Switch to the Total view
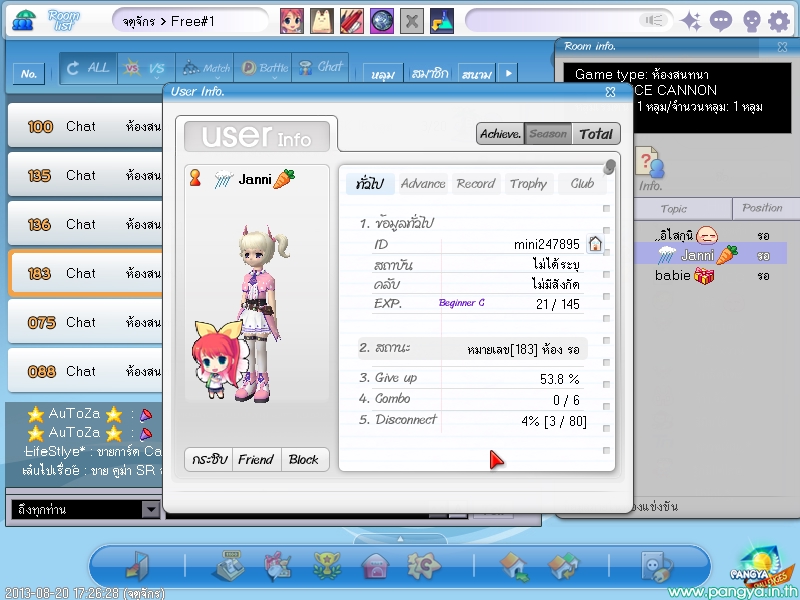The height and width of the screenshot is (600, 800). pos(595,134)
